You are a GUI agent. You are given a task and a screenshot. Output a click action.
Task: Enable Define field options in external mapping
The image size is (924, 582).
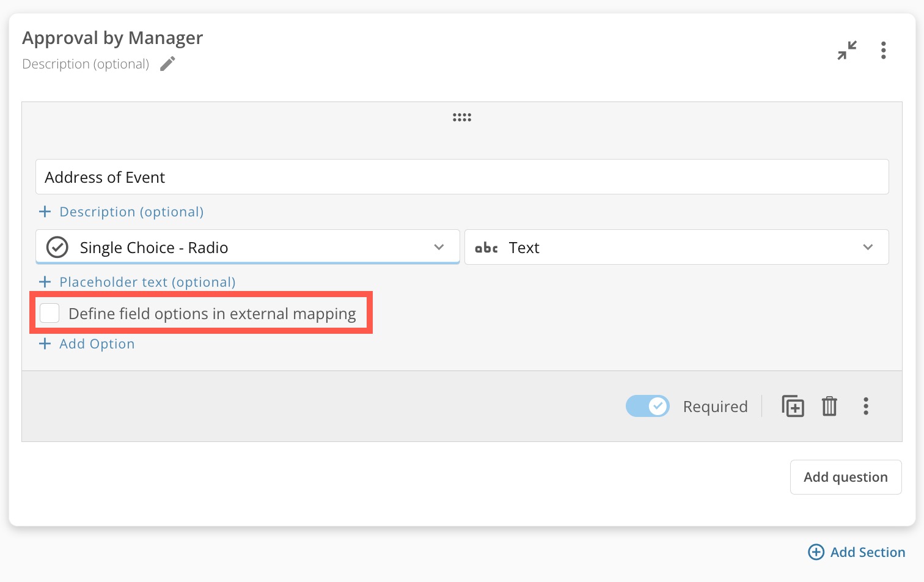pos(50,313)
